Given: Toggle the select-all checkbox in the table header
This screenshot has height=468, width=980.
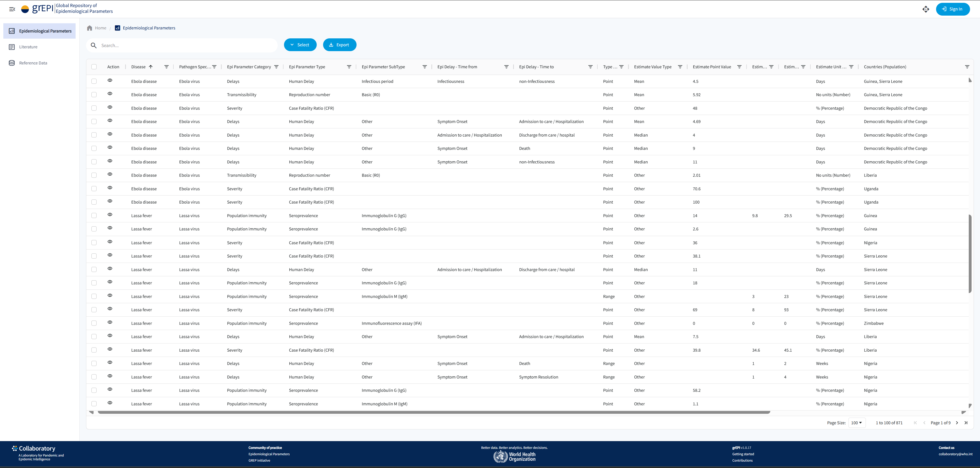Looking at the screenshot, I should tap(94, 67).
